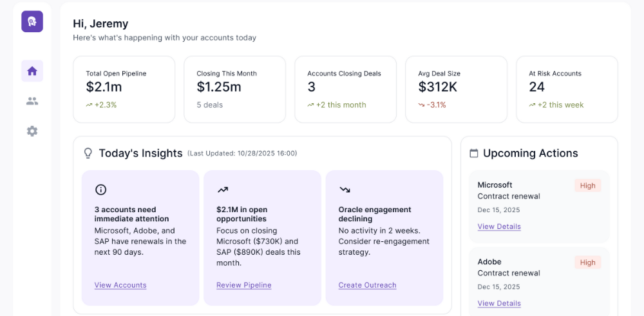
Task: Open the Settings gear icon in sidebar
Action: [32, 132]
